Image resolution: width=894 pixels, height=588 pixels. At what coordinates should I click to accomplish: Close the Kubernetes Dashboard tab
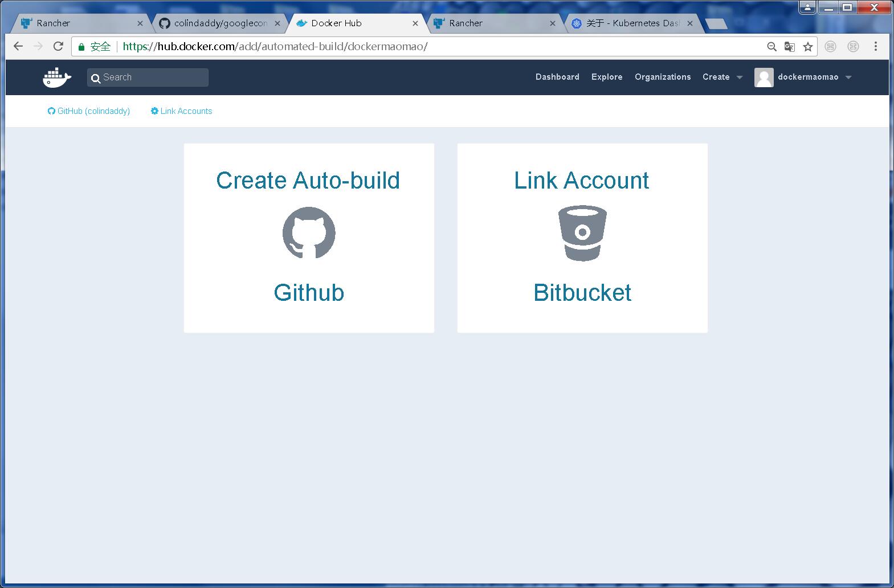[690, 23]
